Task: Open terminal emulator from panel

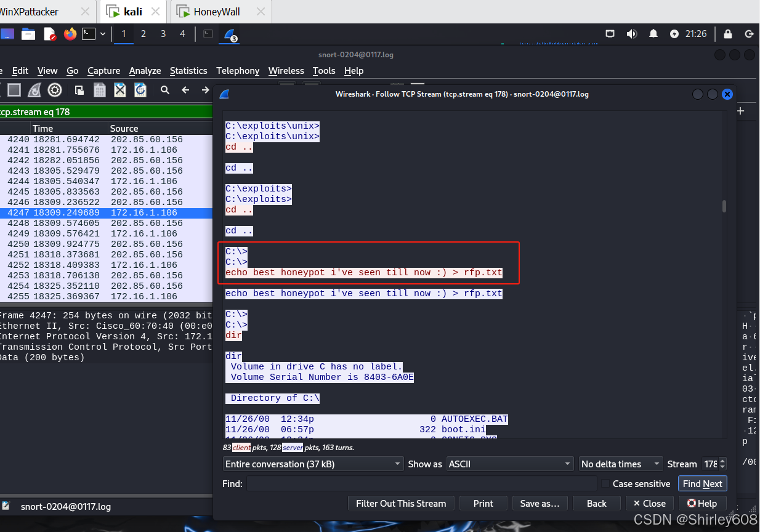Action: (89, 34)
